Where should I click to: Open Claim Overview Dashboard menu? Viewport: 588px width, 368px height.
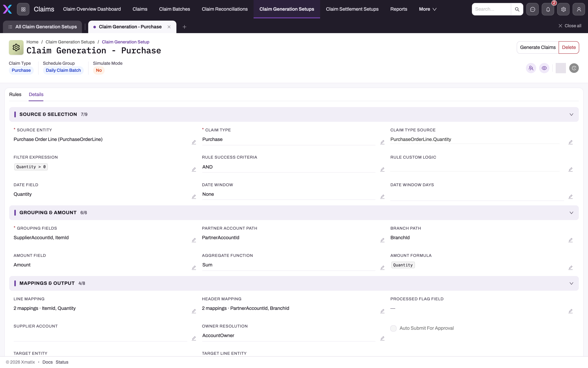pyautogui.click(x=92, y=9)
